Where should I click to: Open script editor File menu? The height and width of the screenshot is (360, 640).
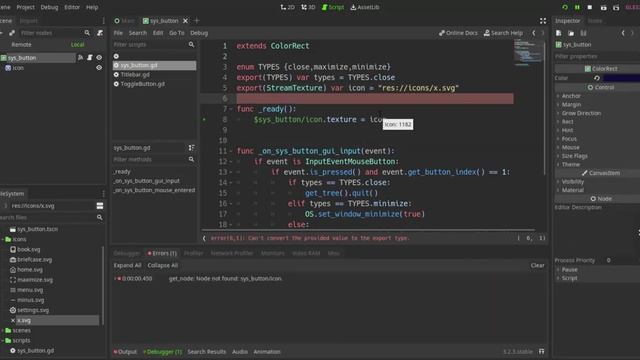point(118,33)
